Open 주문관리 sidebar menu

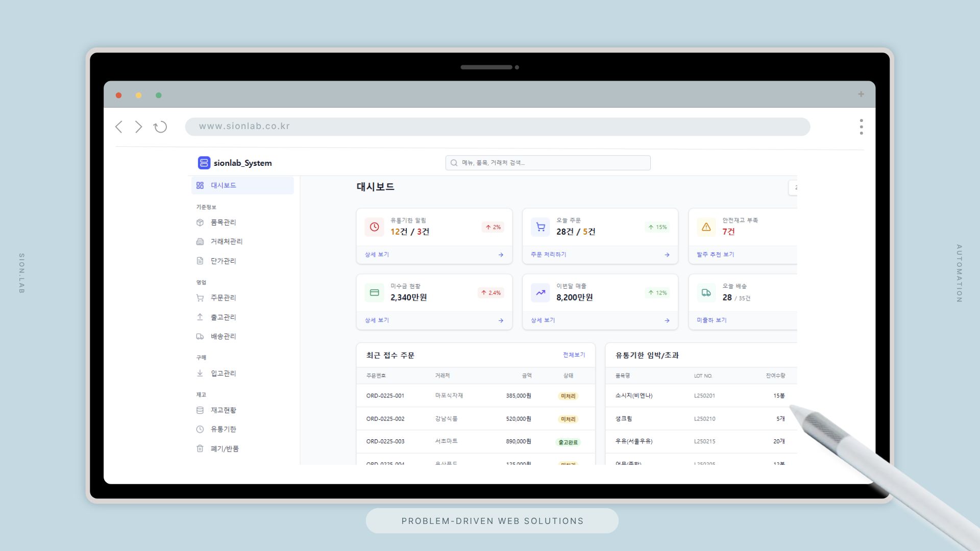tap(223, 298)
